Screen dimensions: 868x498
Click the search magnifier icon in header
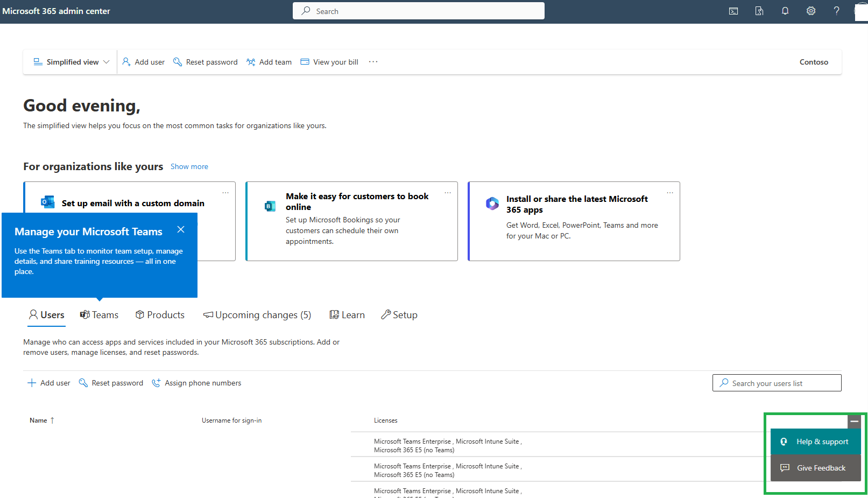(x=306, y=11)
